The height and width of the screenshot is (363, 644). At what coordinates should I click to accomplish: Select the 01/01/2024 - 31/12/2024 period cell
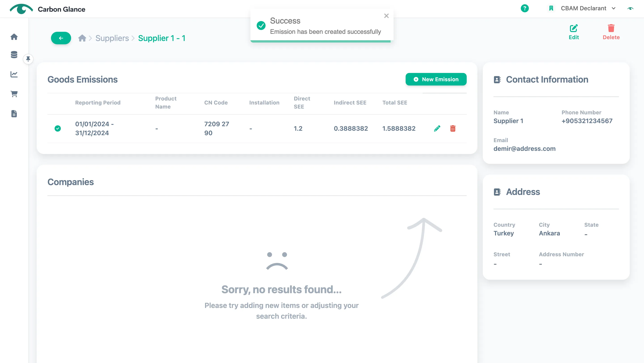[95, 128]
